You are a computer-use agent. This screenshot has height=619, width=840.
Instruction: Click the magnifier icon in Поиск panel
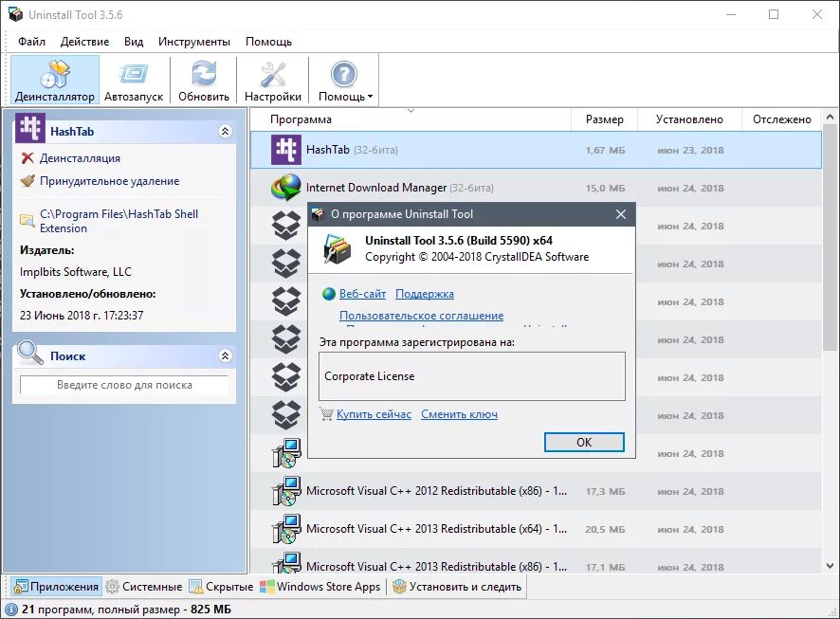[30, 353]
